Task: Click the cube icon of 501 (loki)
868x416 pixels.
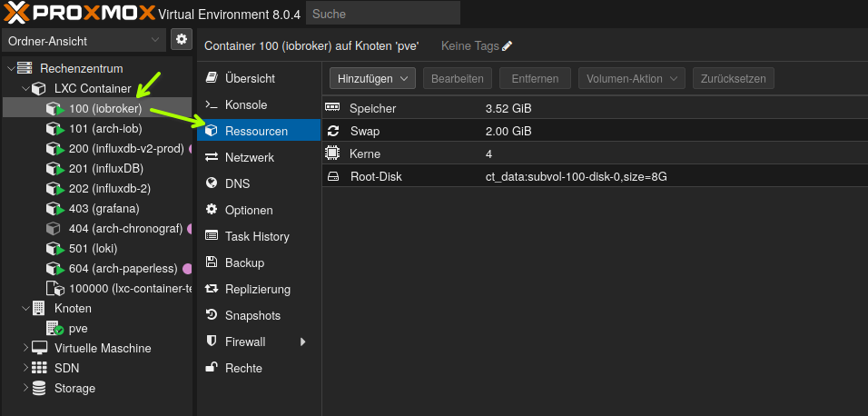Action: point(54,248)
